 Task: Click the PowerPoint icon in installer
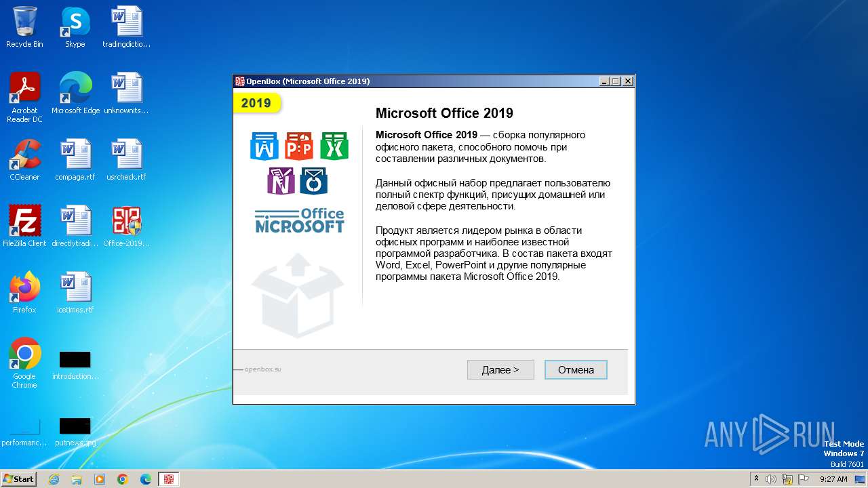[299, 146]
